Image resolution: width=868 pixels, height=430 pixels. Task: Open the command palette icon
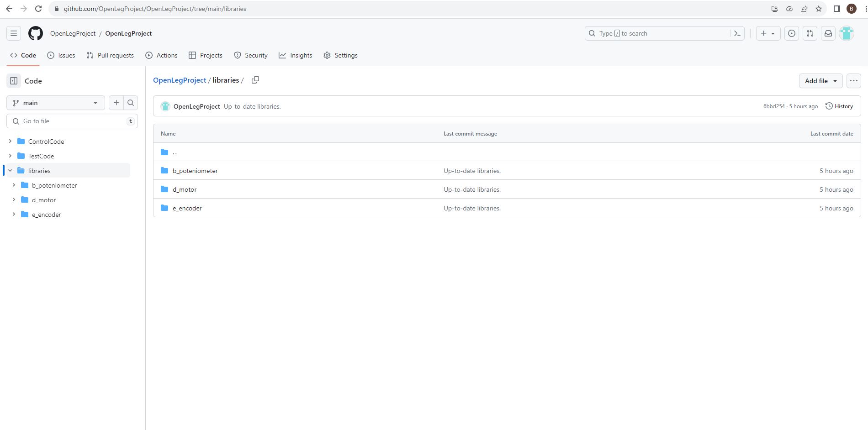pos(737,33)
